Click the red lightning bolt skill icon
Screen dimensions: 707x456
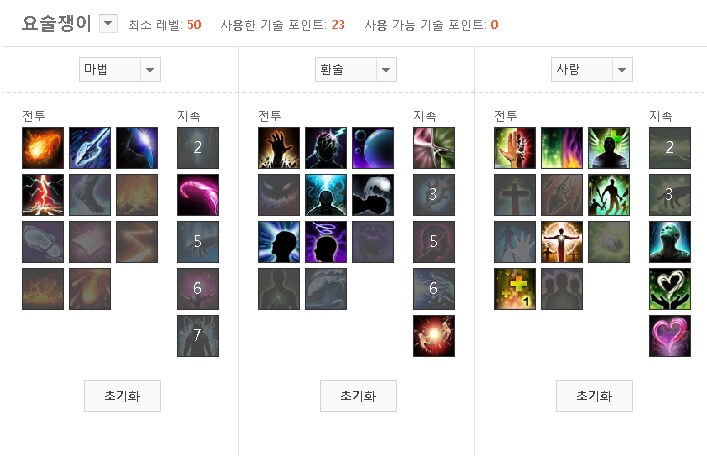(43, 195)
